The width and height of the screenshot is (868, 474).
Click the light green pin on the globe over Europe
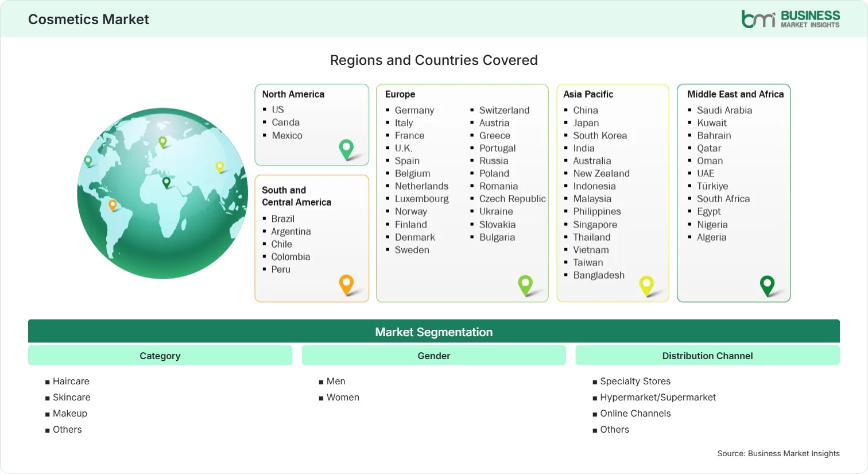click(x=162, y=142)
